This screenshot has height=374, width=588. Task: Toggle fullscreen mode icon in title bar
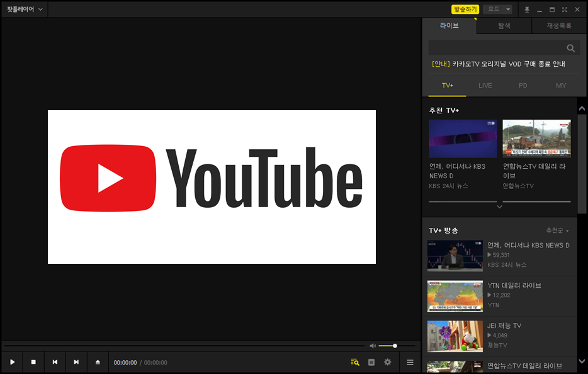click(564, 9)
